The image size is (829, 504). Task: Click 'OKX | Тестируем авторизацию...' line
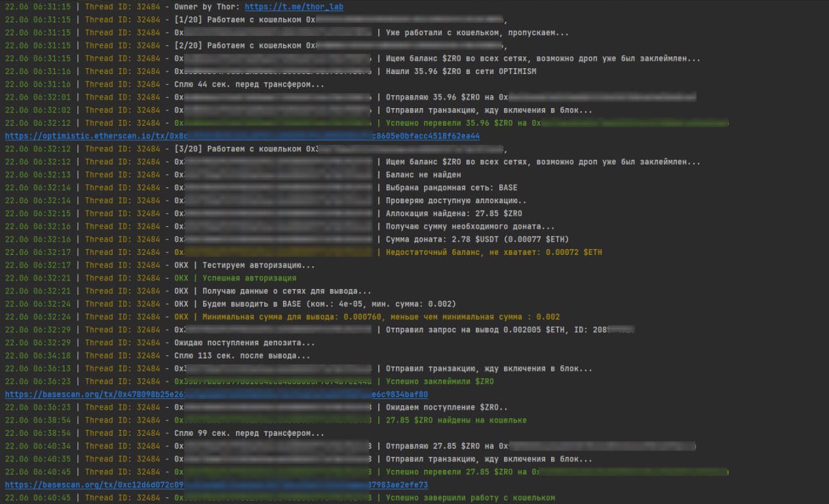(x=244, y=265)
